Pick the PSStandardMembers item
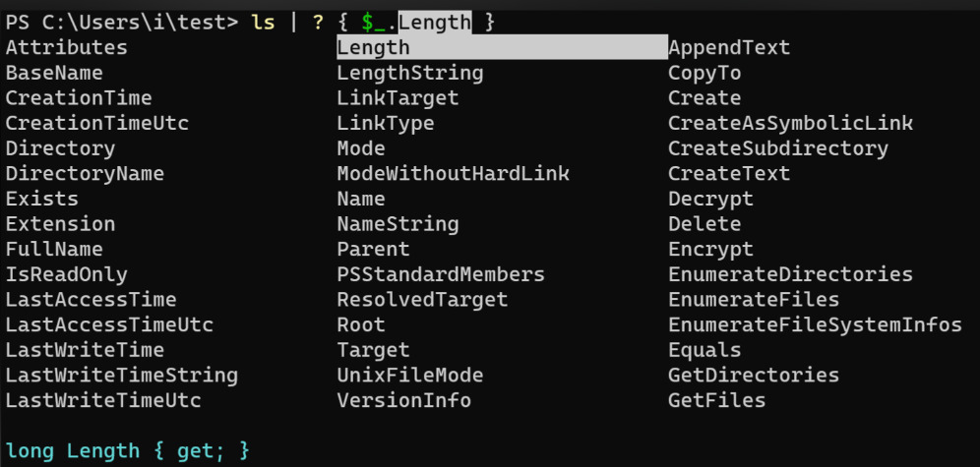 pyautogui.click(x=441, y=274)
